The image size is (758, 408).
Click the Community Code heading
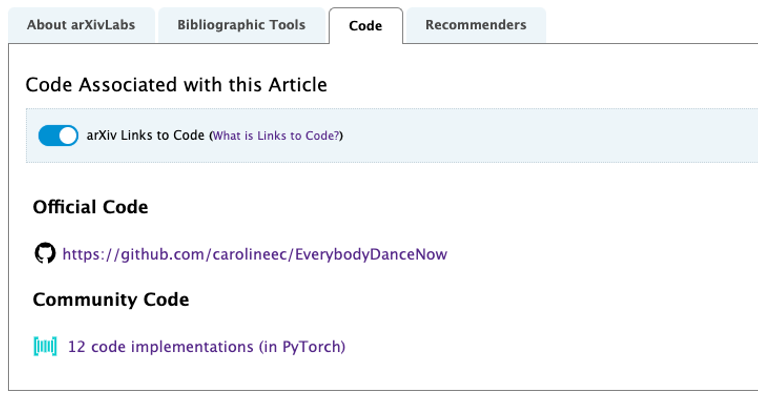coord(111,299)
